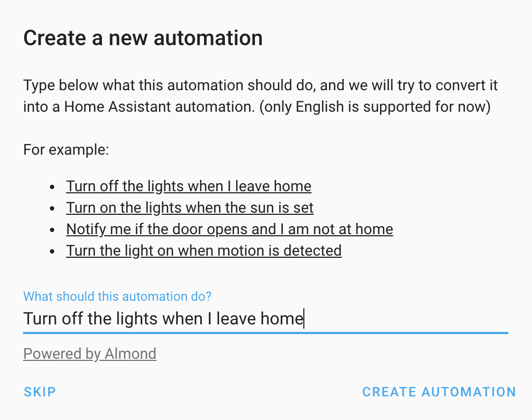Choose example 'Turn the light on when motion is detected'
Viewport: 532px width, 420px height.
tap(203, 250)
